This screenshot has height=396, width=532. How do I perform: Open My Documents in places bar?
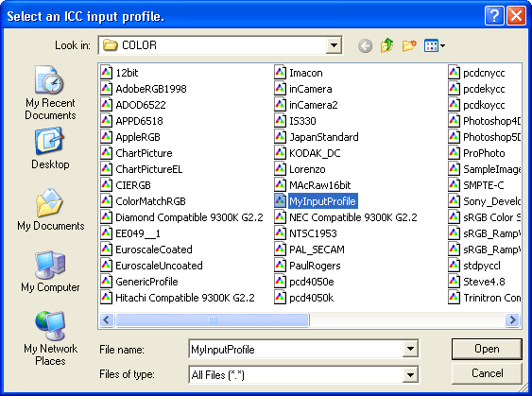50,210
